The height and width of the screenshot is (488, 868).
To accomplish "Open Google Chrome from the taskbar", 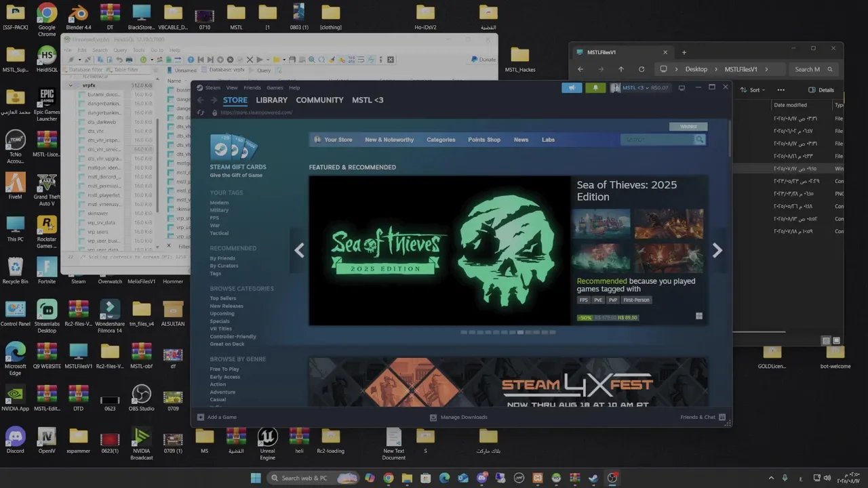I will coord(388,478).
